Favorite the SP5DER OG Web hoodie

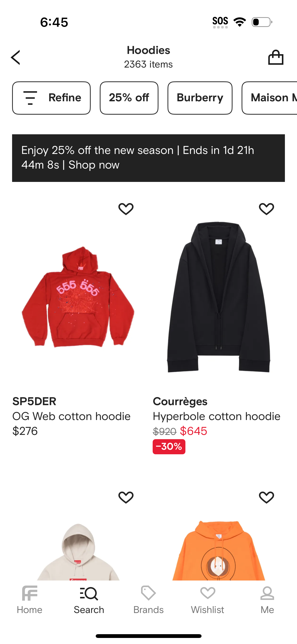pos(126,209)
